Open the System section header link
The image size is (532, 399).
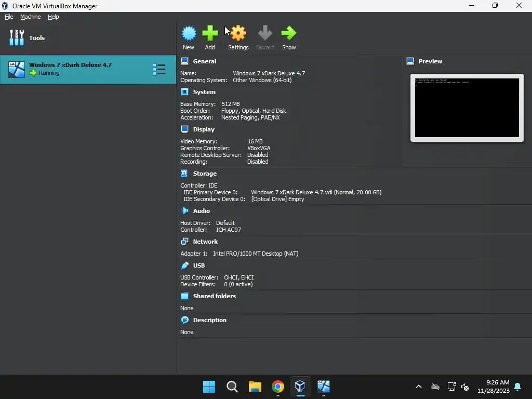click(x=204, y=92)
